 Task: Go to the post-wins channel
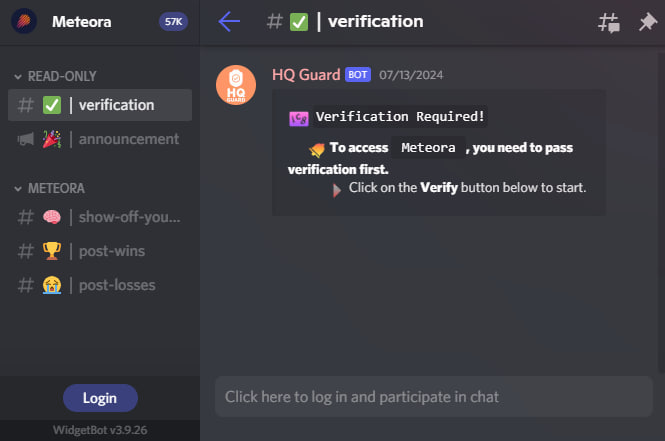pyautogui.click(x=100, y=251)
